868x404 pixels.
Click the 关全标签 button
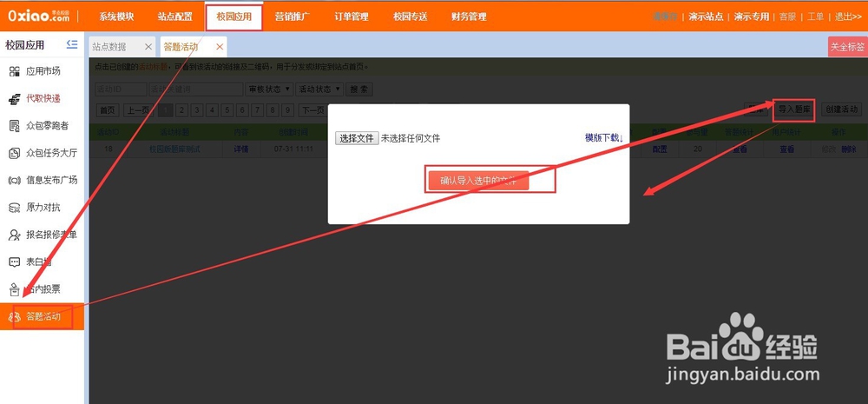point(847,47)
